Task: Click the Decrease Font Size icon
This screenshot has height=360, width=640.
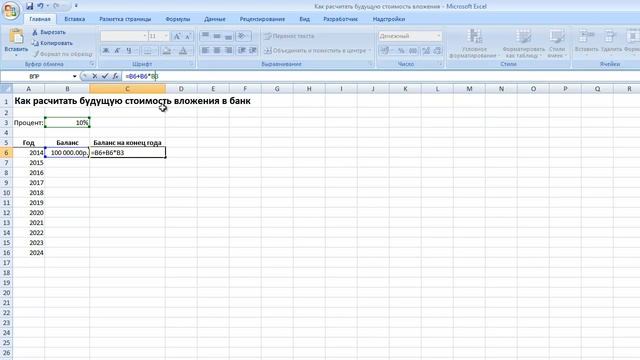Action: pos(188,36)
